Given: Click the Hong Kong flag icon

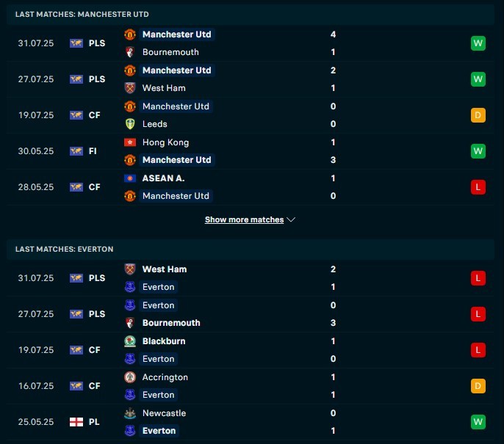Looking at the screenshot, I should pyautogui.click(x=130, y=142).
